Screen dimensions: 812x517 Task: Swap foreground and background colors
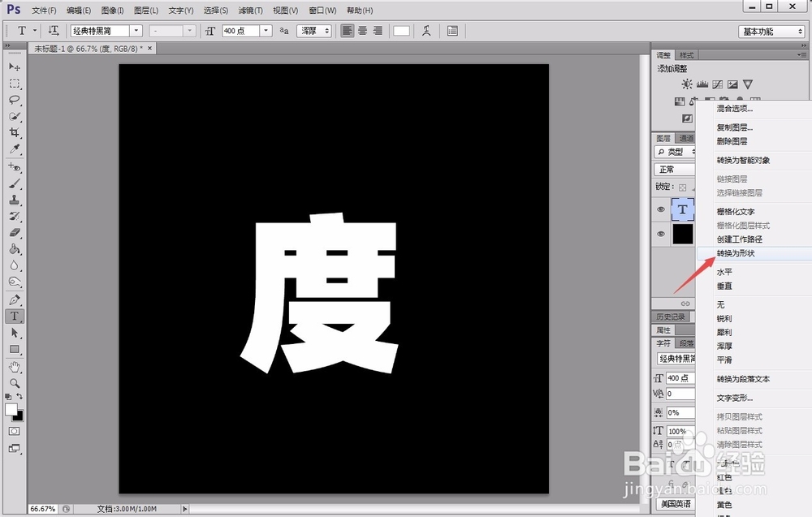19,396
